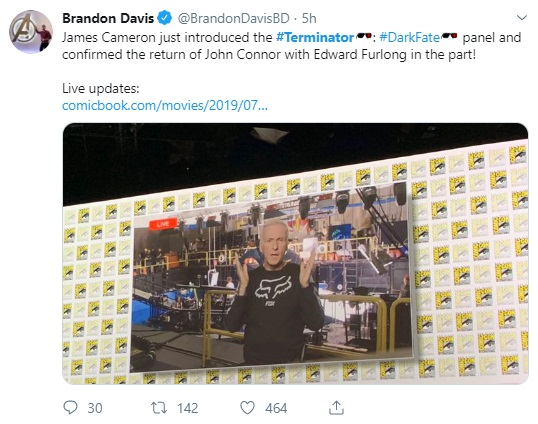Click the blue verified badge
The height and width of the screenshot is (424, 538).
(165, 18)
